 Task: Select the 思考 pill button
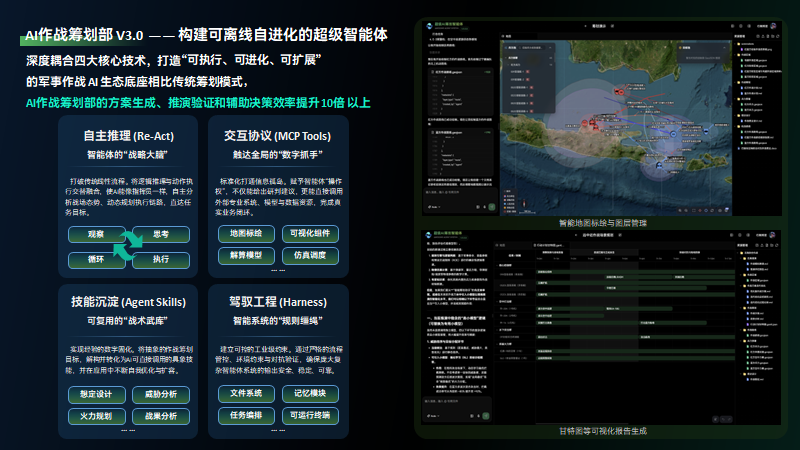pos(161,234)
